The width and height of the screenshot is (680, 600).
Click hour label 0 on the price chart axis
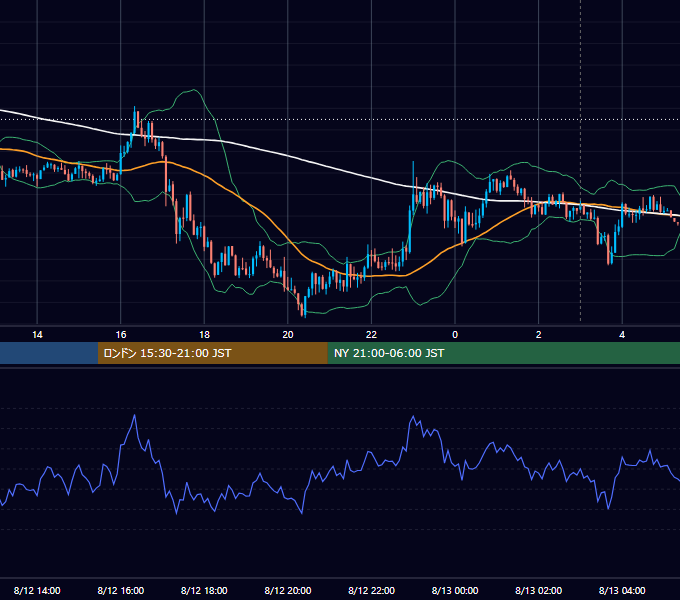455,335
